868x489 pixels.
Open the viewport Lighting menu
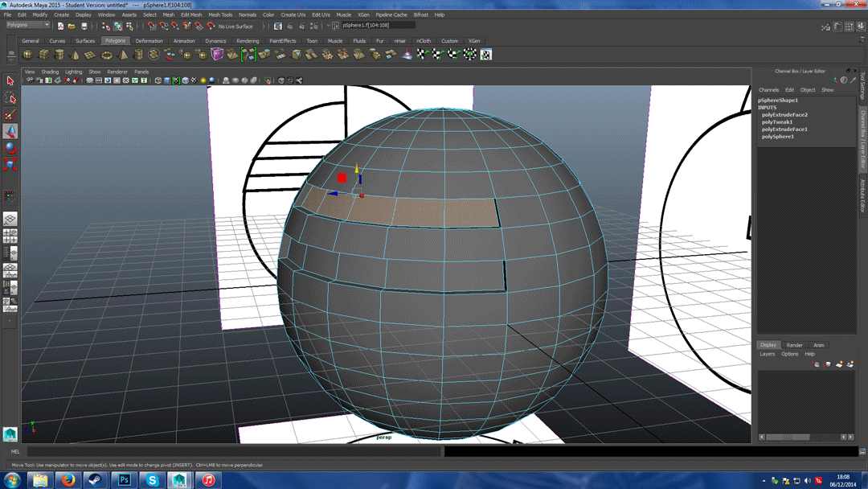74,72
